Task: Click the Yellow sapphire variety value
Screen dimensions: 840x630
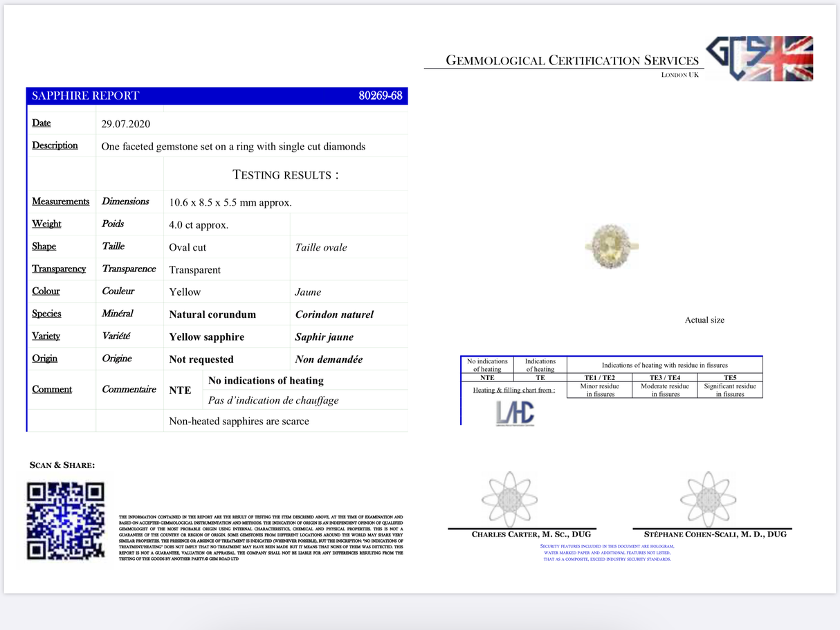Action: (x=206, y=337)
